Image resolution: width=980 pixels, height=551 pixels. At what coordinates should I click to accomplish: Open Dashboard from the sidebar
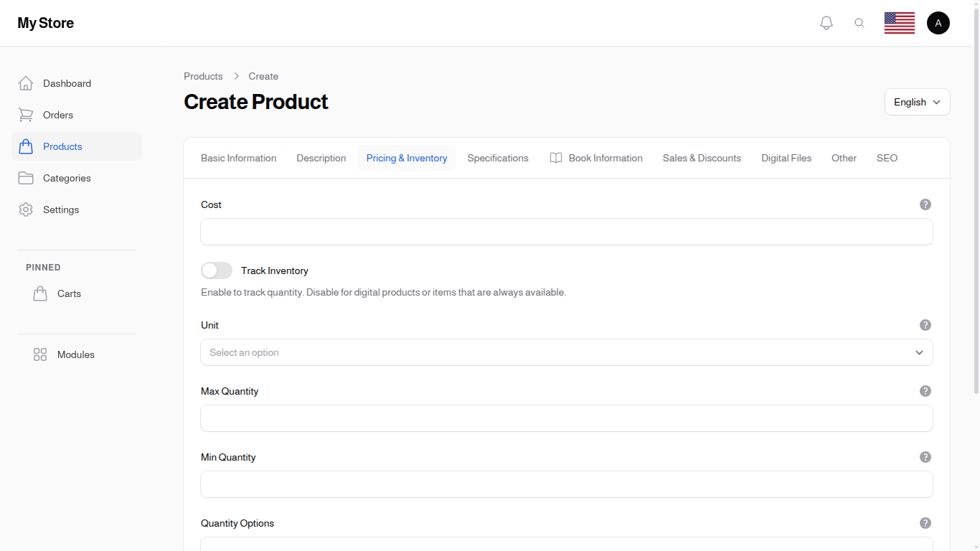click(x=67, y=83)
